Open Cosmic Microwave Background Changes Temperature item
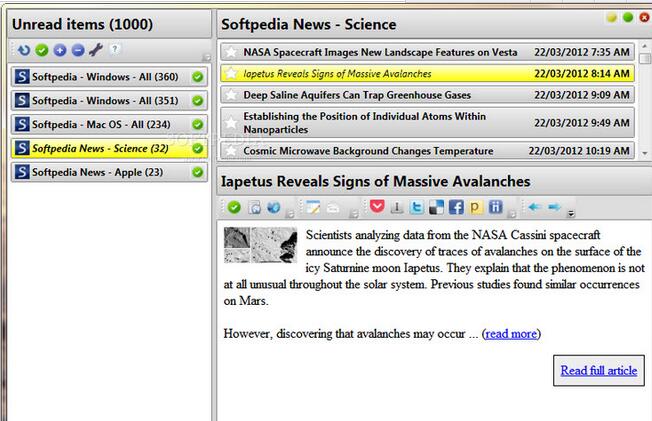The width and height of the screenshot is (652, 421). 427,151
